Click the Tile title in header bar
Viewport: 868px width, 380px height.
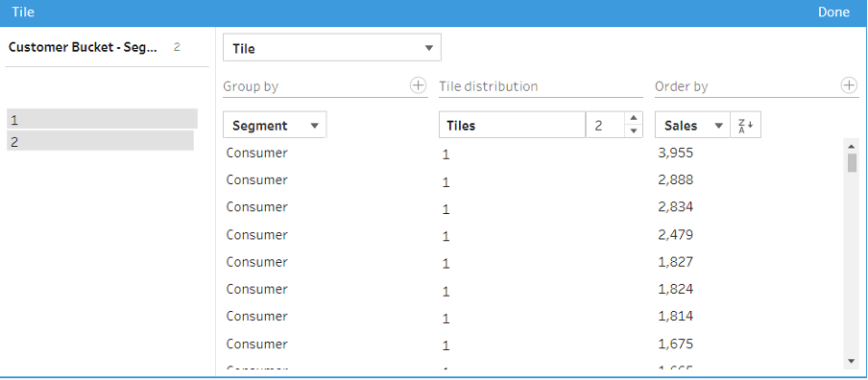click(23, 12)
